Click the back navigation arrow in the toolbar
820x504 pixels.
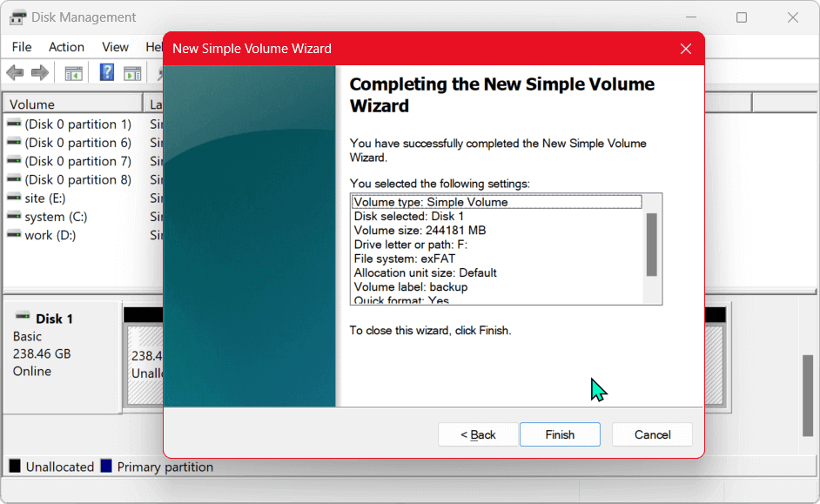click(x=15, y=72)
